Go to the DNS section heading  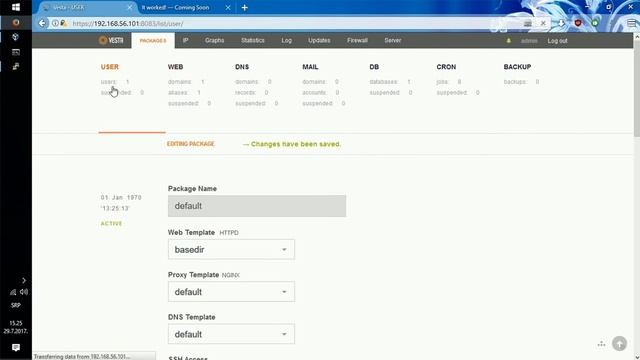coord(242,67)
